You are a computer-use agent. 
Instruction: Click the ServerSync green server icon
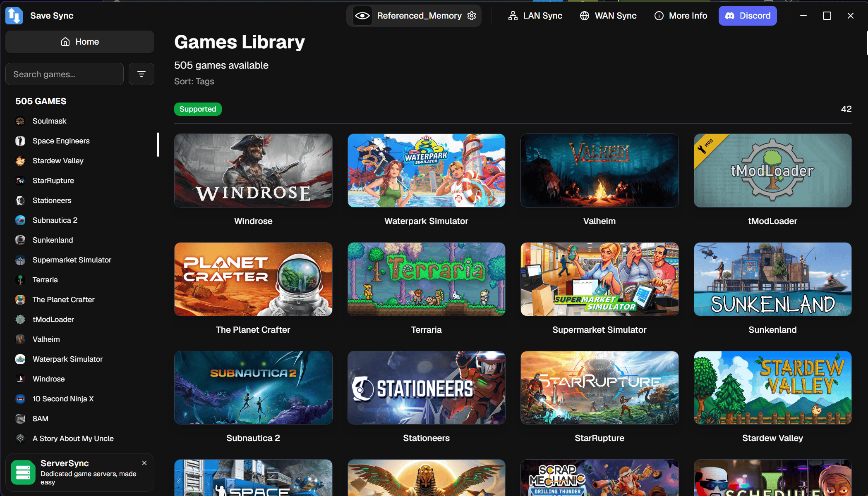click(x=23, y=472)
